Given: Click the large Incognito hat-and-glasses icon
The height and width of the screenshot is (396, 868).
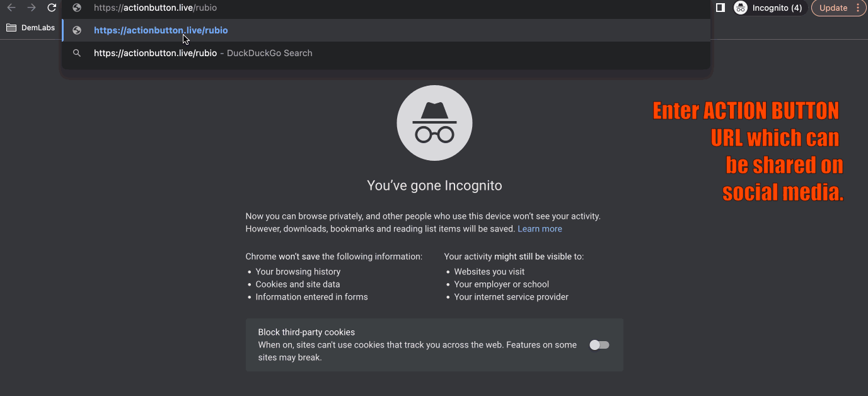Looking at the screenshot, I should pos(434,123).
